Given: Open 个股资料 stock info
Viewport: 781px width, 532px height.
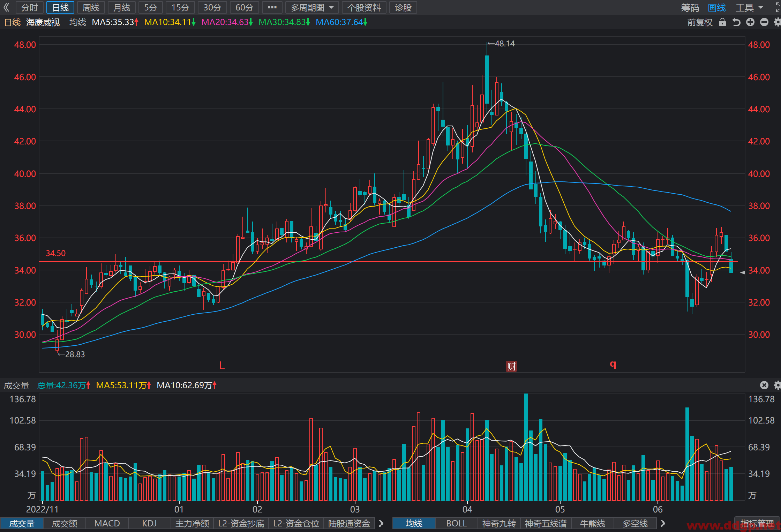Looking at the screenshot, I should [x=364, y=7].
